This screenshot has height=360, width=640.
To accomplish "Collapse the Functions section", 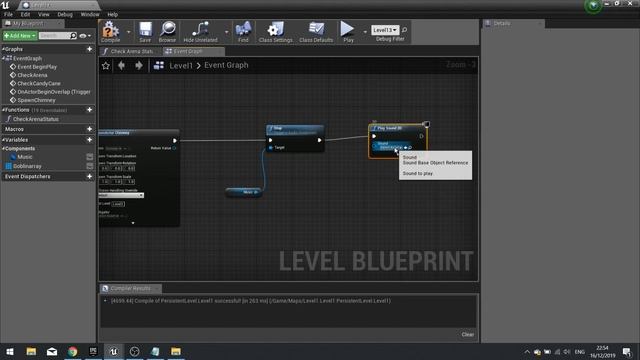I will coord(3,110).
